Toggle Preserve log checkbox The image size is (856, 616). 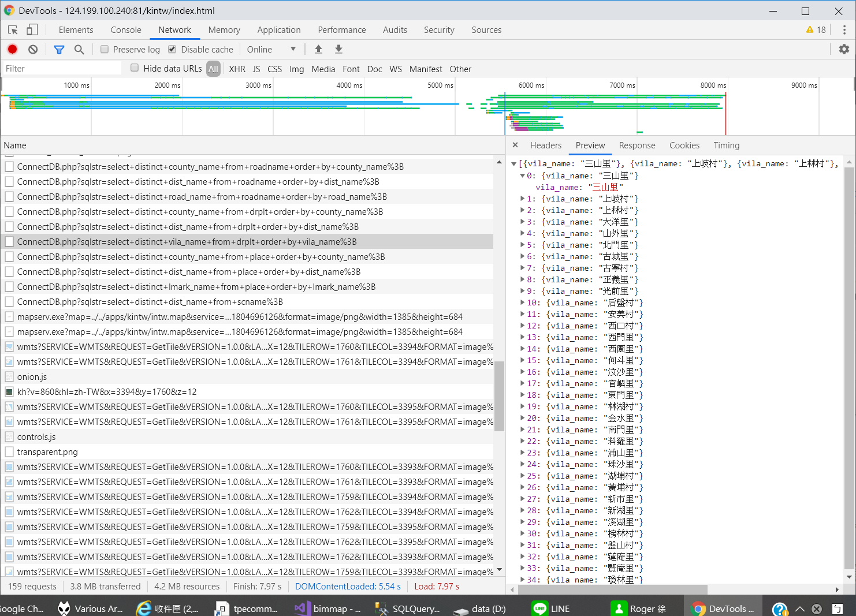pyautogui.click(x=105, y=50)
